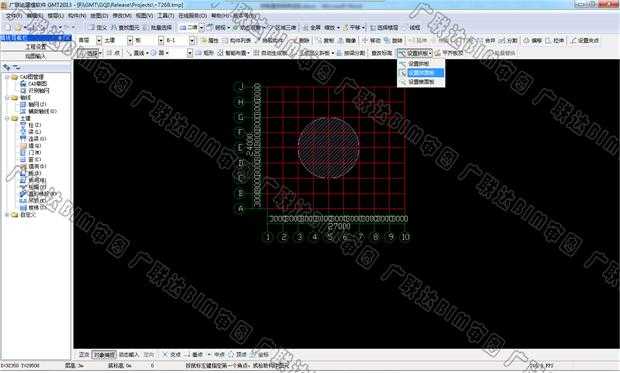
Task: Click the 绘图输入 panel button
Action: click(36, 56)
